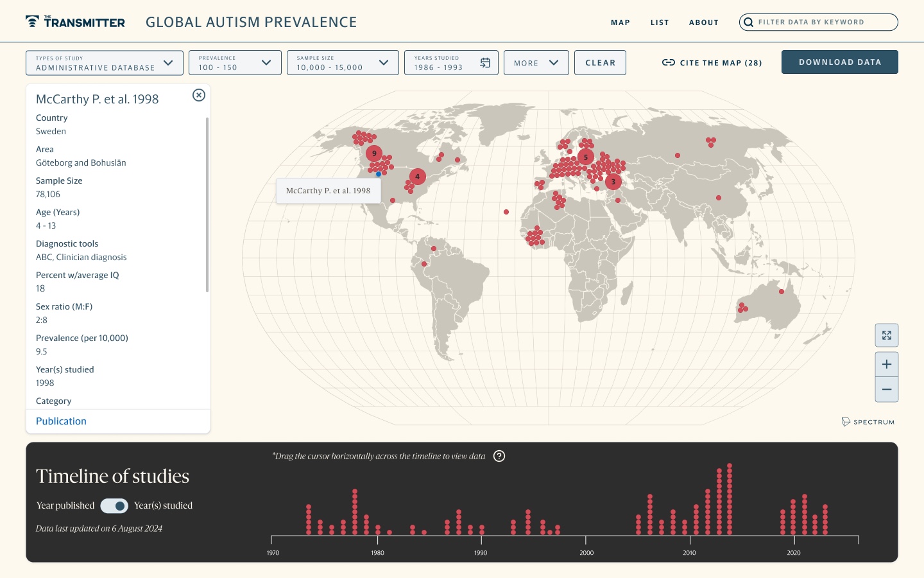
Task: Click the red dot in the Atlantic Ocean
Action: click(506, 212)
